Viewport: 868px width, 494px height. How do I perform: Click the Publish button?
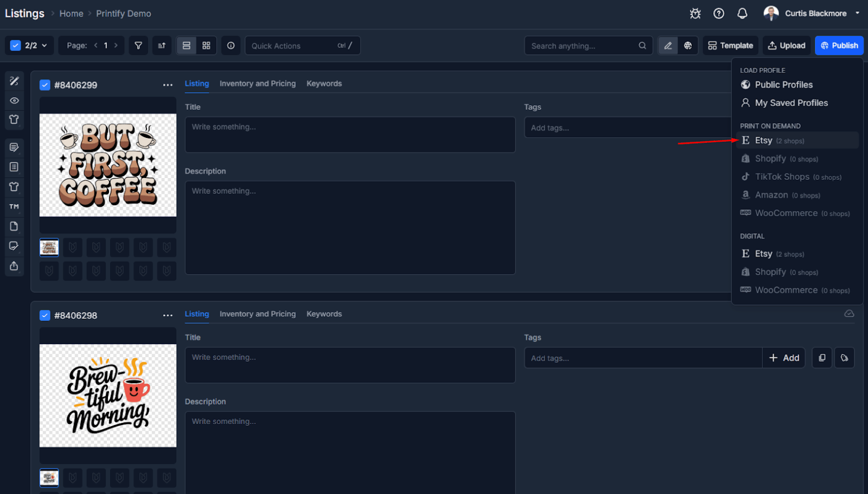(839, 45)
